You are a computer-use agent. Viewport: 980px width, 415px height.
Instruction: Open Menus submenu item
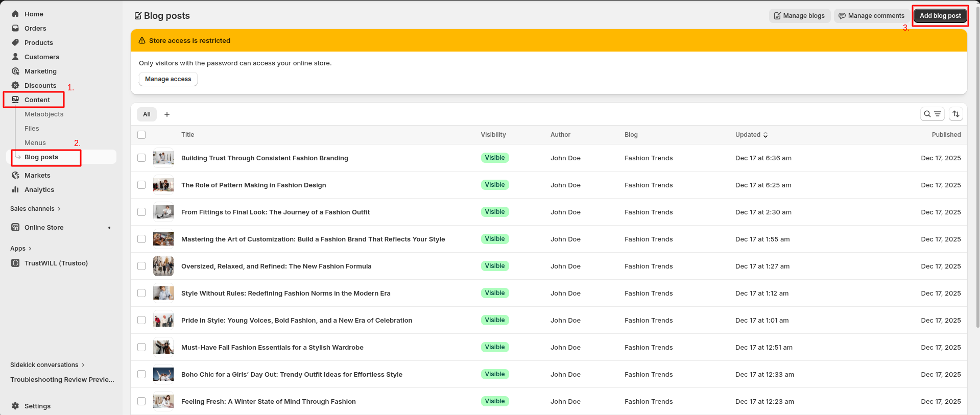(35, 143)
